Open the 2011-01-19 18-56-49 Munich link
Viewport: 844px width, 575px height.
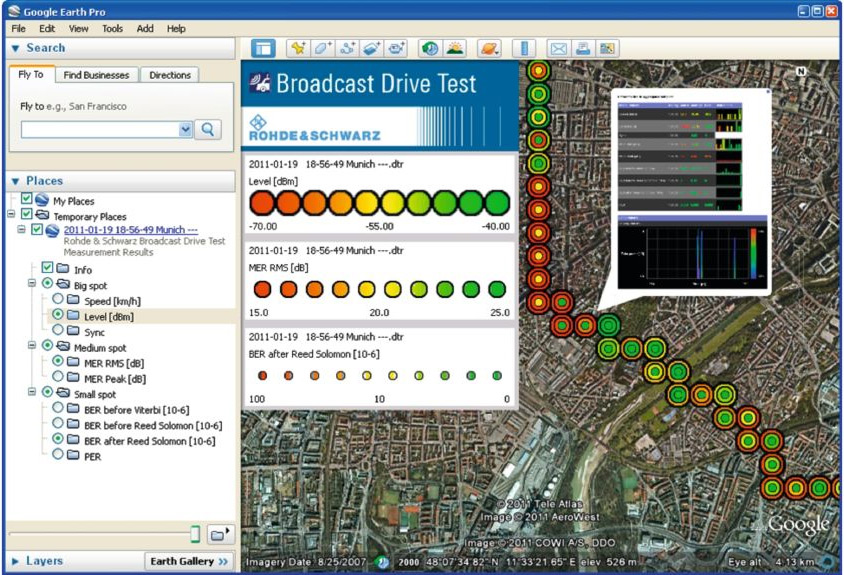click(131, 230)
